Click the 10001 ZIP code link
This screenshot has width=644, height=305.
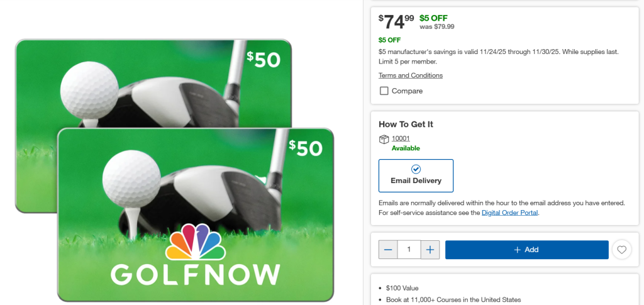[401, 138]
